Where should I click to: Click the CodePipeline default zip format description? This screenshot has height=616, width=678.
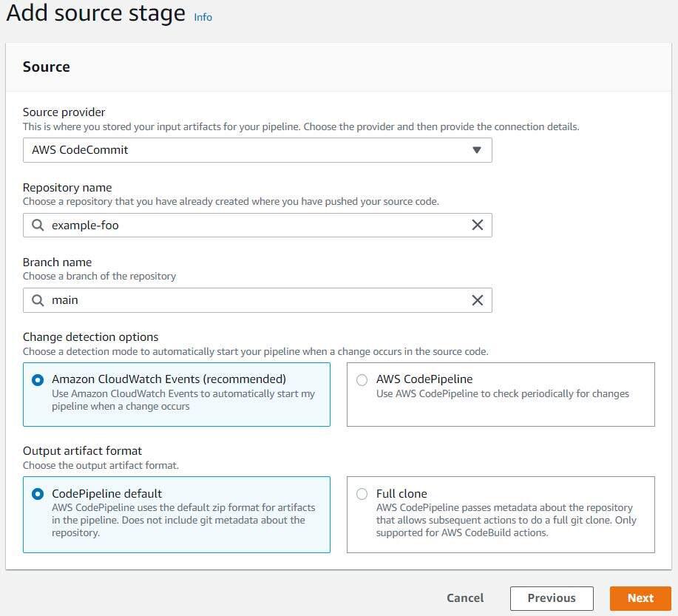click(x=183, y=520)
